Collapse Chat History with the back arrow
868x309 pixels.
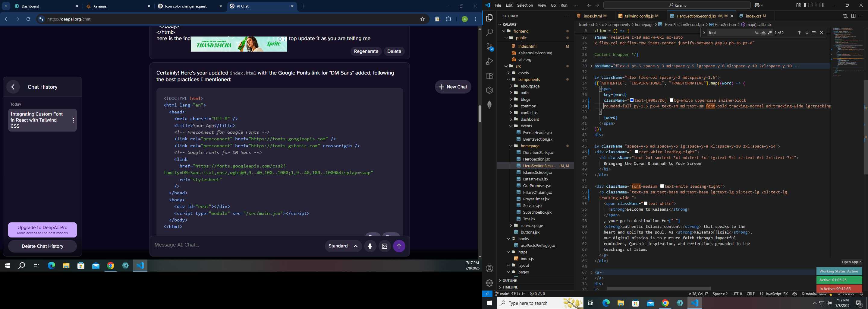click(13, 87)
